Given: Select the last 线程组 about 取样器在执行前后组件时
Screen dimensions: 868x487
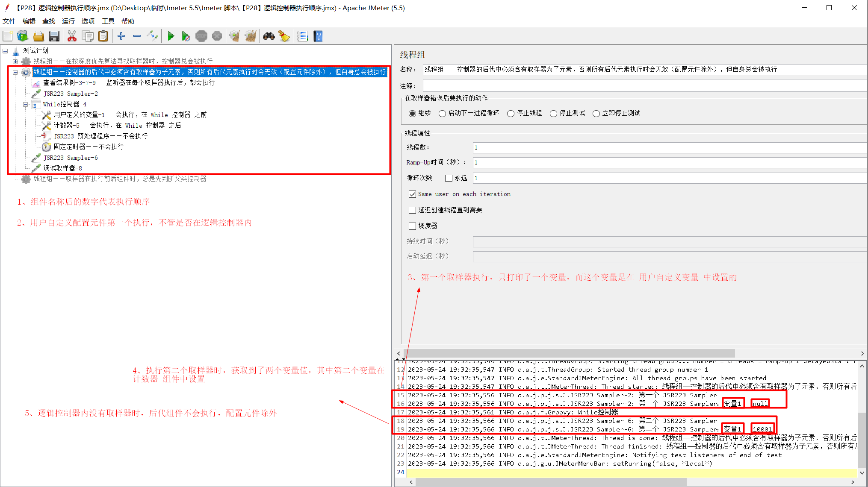Looking at the screenshot, I should tap(120, 179).
